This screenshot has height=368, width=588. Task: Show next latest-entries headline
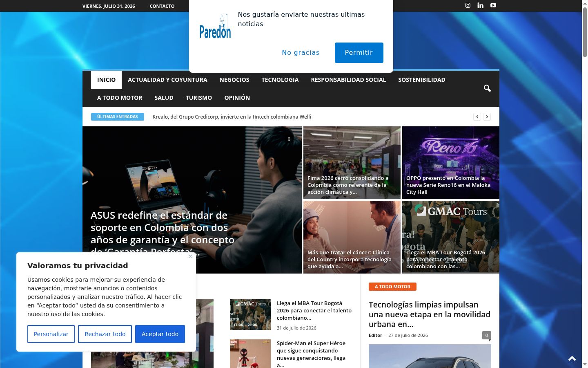point(487,117)
